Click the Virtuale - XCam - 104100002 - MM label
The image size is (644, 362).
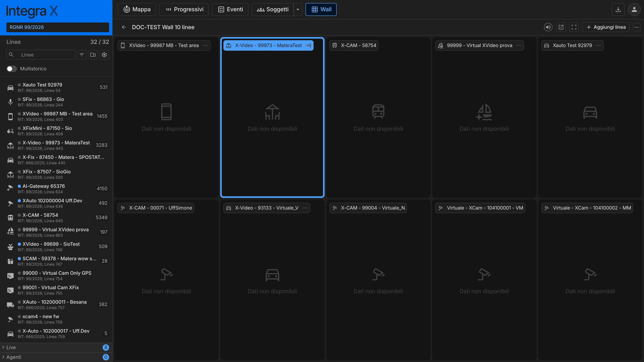[x=587, y=208]
